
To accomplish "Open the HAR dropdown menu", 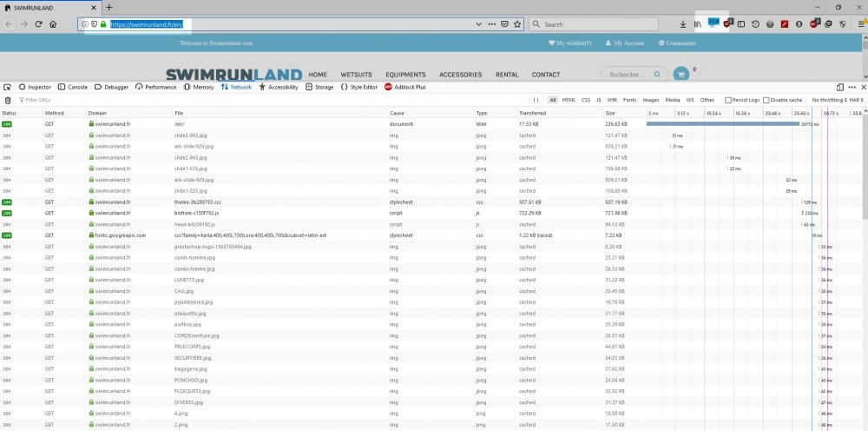I will point(858,100).
